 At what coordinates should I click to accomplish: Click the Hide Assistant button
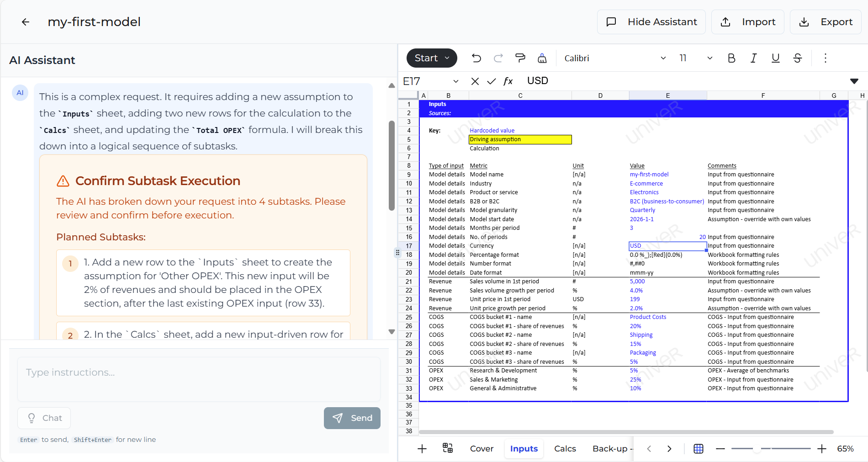pyautogui.click(x=651, y=22)
